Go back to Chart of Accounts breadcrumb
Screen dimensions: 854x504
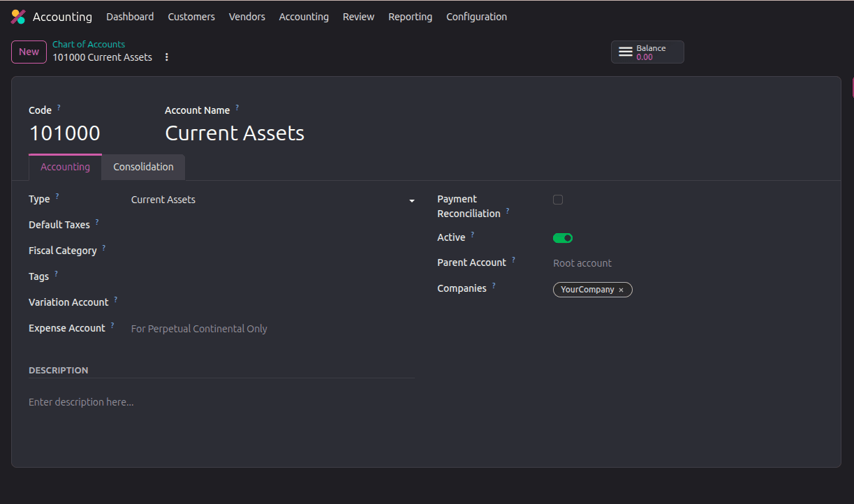click(x=89, y=44)
